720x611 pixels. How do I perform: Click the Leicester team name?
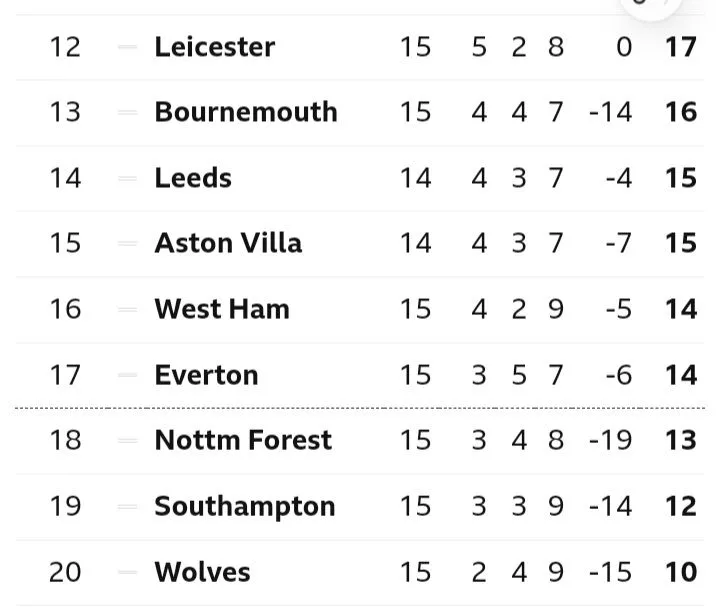tap(214, 47)
